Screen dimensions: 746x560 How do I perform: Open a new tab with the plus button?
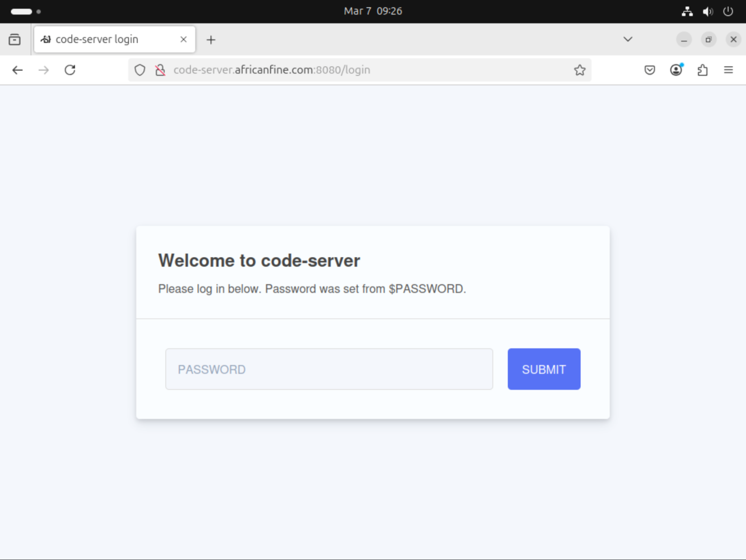click(x=211, y=40)
